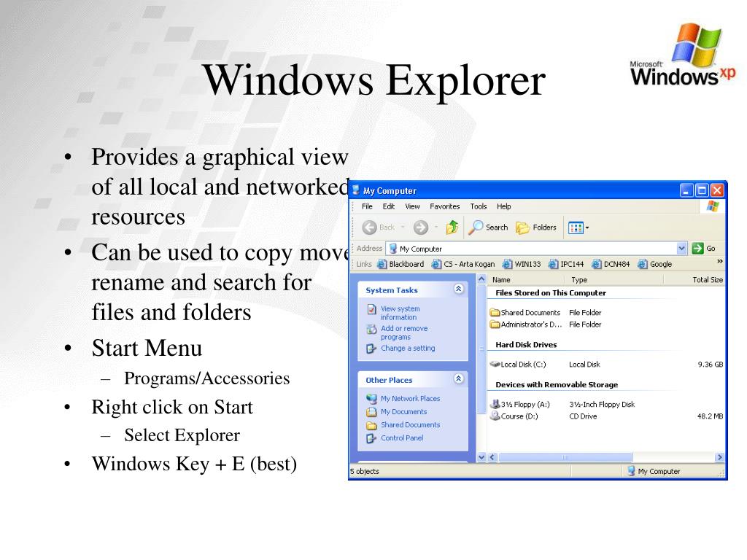Image resolution: width=747 pixels, height=560 pixels.
Task: Open the Forward history dropdown arrow
Action: [436, 227]
